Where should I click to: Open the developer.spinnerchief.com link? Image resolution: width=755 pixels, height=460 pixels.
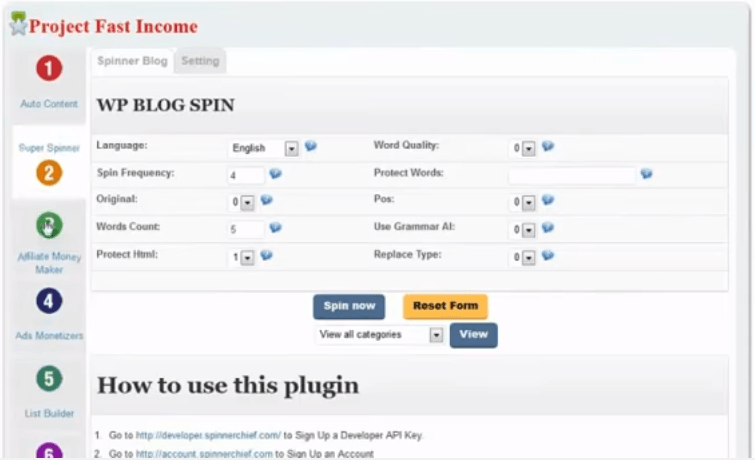pos(208,435)
